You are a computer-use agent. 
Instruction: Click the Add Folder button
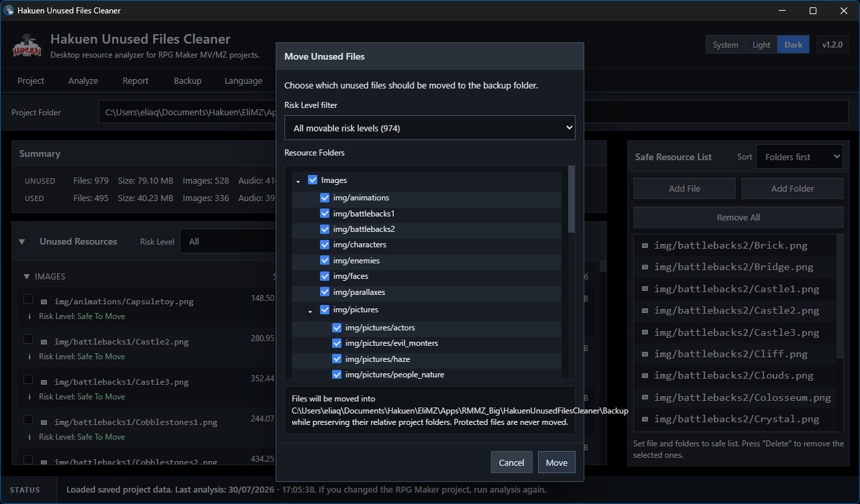coord(792,188)
